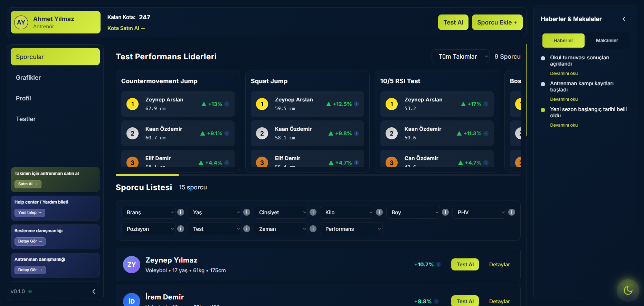Click info icon next to the Branş filter

[x=180, y=212]
